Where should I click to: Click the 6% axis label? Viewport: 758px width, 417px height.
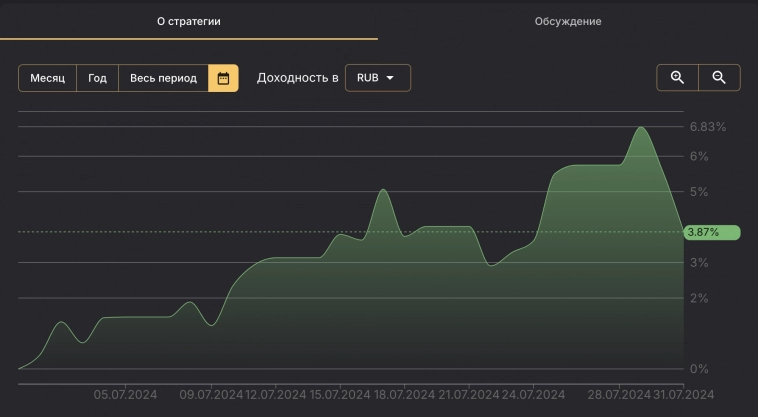699,156
